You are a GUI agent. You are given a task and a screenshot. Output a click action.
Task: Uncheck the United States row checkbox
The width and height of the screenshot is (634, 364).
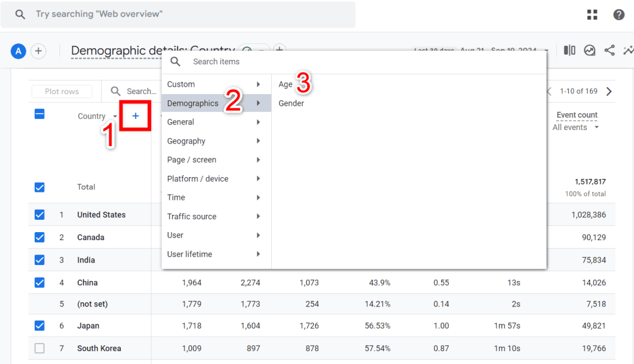point(40,215)
